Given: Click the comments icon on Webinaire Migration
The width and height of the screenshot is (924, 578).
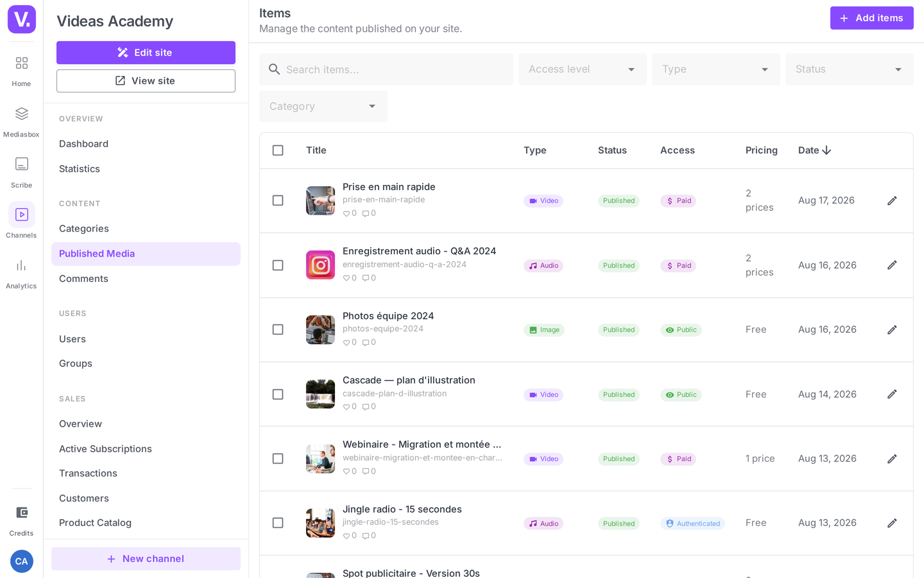Looking at the screenshot, I should (366, 472).
